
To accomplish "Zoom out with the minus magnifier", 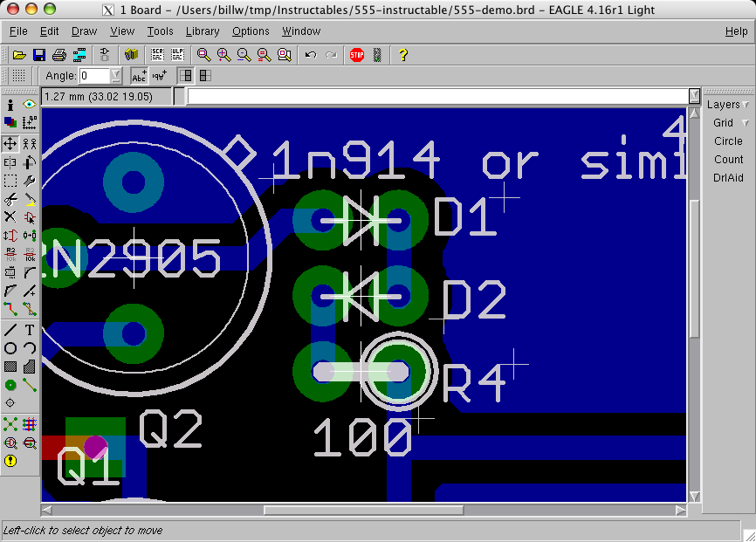I will 244,55.
